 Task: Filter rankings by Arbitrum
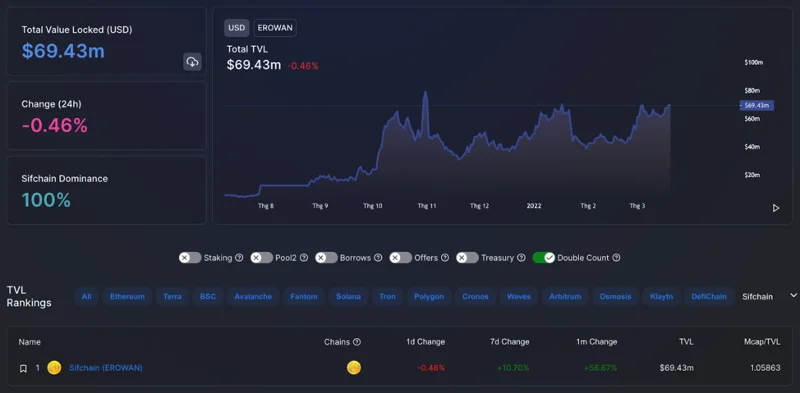[x=565, y=297]
